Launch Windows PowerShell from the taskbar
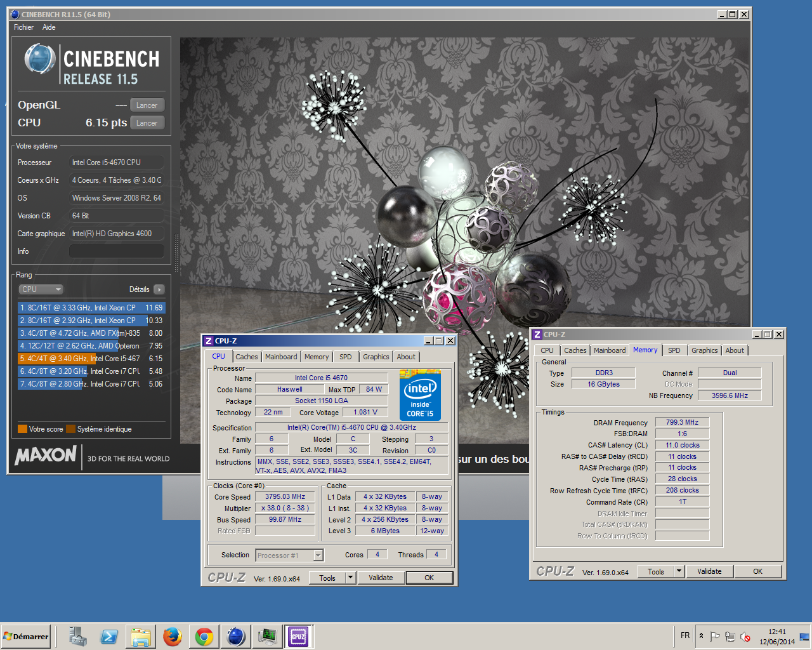812x650 pixels. coord(109,636)
